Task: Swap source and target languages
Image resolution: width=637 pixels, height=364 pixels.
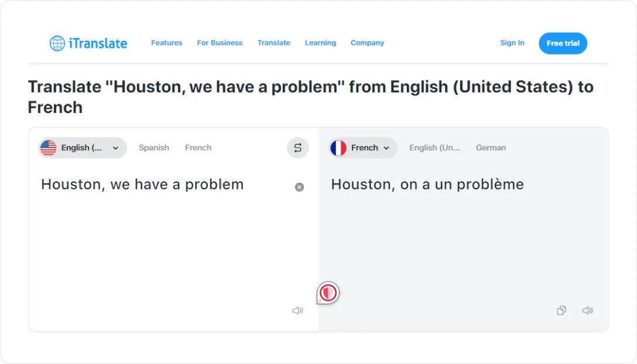Action: click(x=297, y=148)
